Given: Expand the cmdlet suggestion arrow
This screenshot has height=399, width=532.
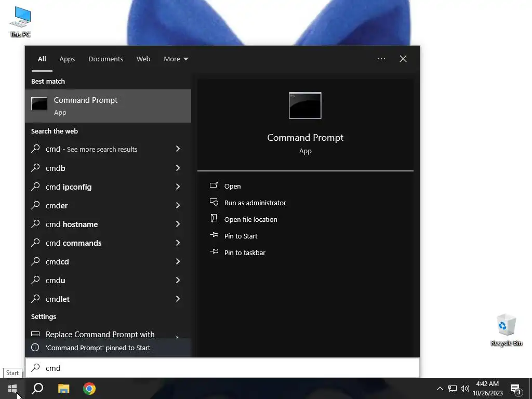Looking at the screenshot, I should (x=178, y=298).
